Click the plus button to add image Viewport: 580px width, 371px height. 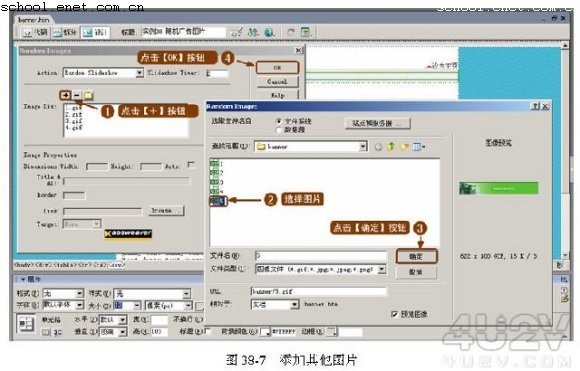tap(65, 95)
